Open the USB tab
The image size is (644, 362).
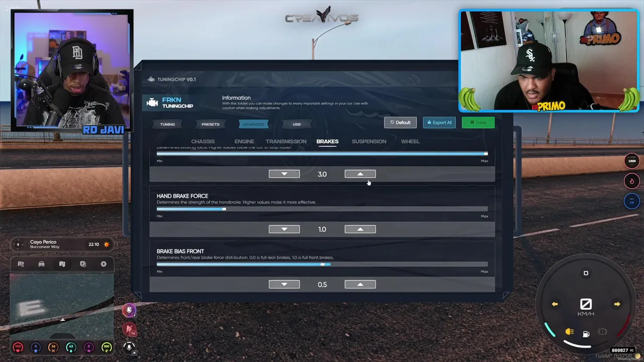297,124
